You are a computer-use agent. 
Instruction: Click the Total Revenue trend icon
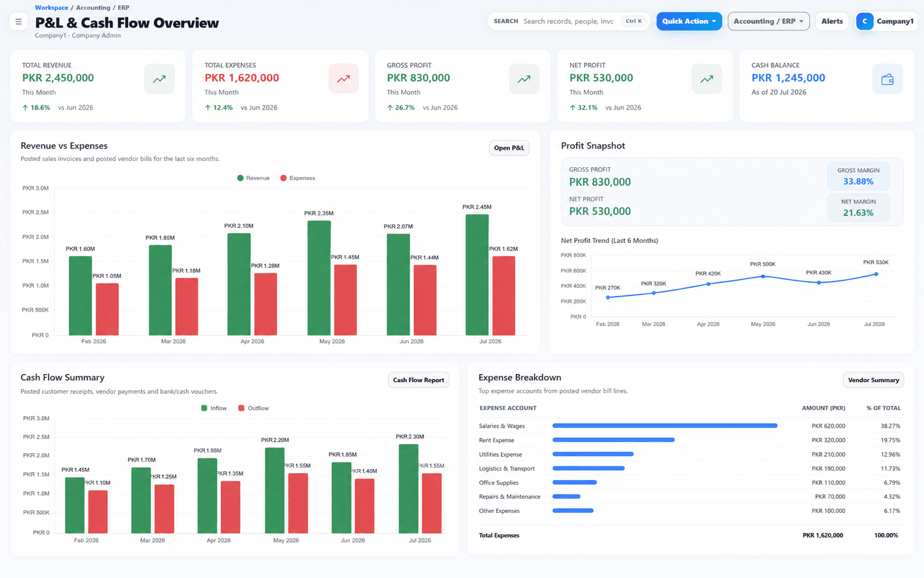[x=159, y=79]
